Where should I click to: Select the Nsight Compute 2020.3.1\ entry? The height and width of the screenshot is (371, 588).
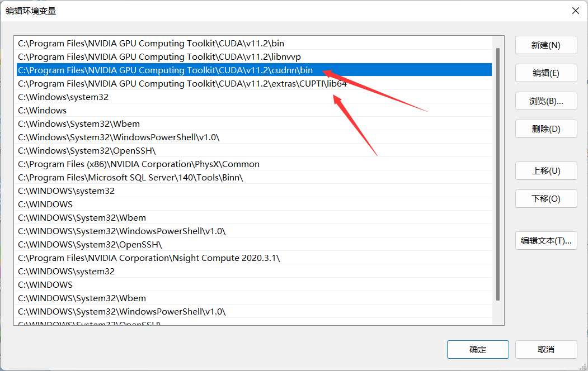[x=254, y=258]
